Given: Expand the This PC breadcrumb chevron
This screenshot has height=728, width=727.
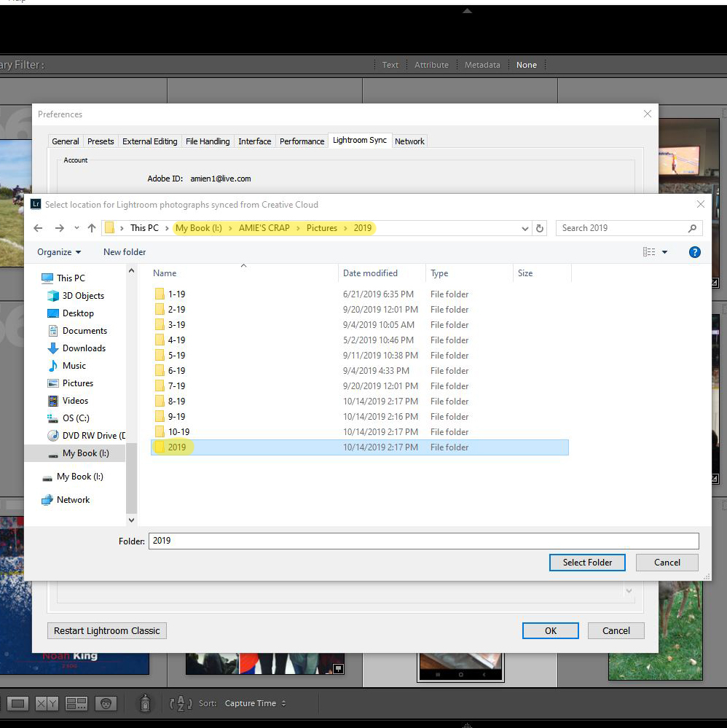Looking at the screenshot, I should pyautogui.click(x=167, y=228).
